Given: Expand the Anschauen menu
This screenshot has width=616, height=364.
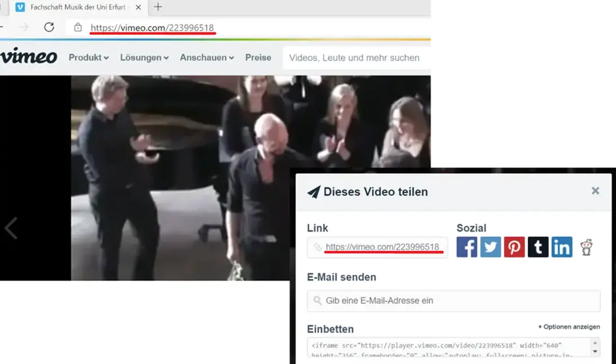Looking at the screenshot, I should (x=207, y=57).
